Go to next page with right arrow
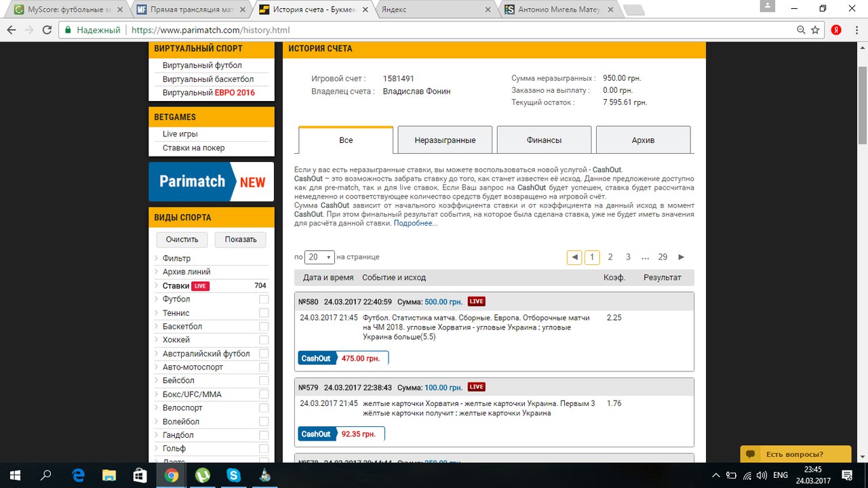Screen dimensions: 868x488 coord(682,257)
